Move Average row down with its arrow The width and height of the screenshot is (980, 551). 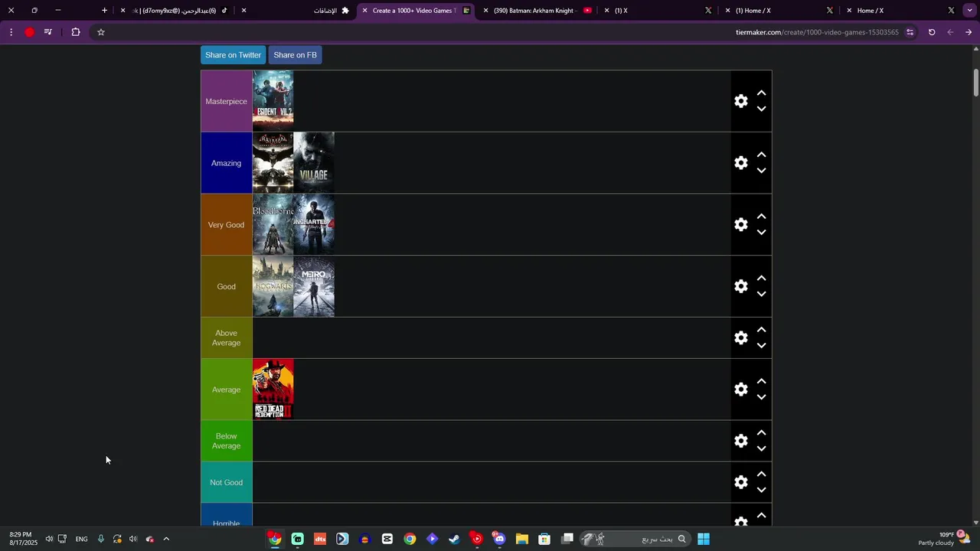(x=761, y=397)
